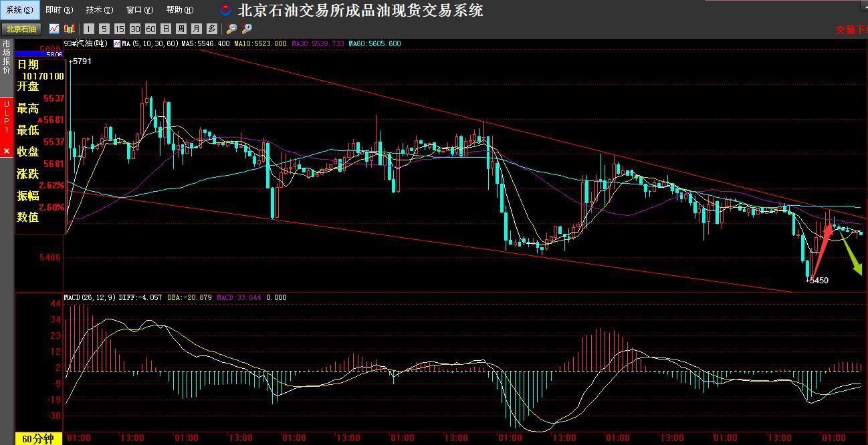Open the 窗口(W) menu
The image size is (868, 445).
(139, 10)
